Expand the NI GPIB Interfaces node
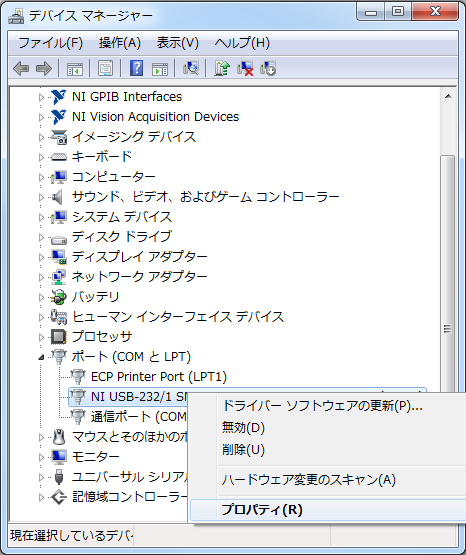This screenshot has height=555, width=466. tap(41, 97)
